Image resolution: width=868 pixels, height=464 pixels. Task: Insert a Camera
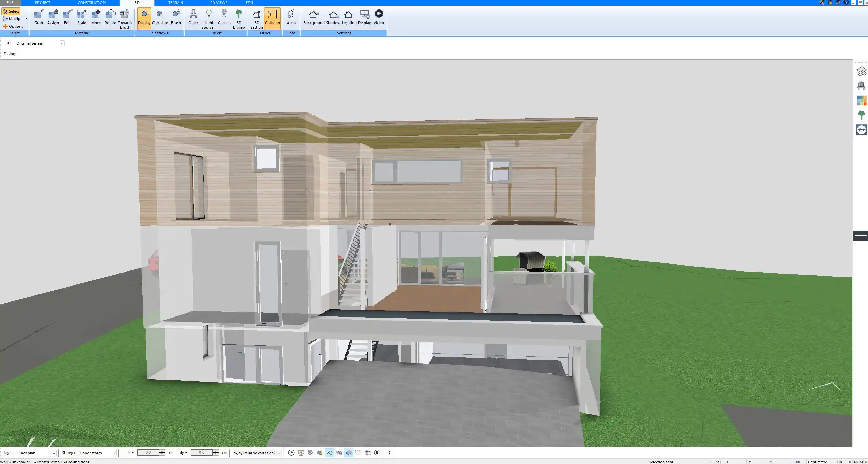tap(224, 17)
